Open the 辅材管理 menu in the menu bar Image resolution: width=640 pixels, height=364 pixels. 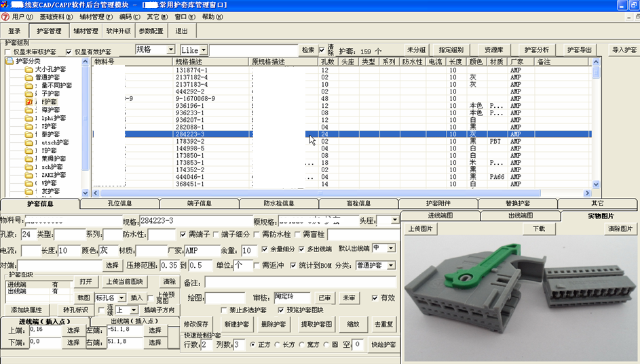(x=96, y=17)
